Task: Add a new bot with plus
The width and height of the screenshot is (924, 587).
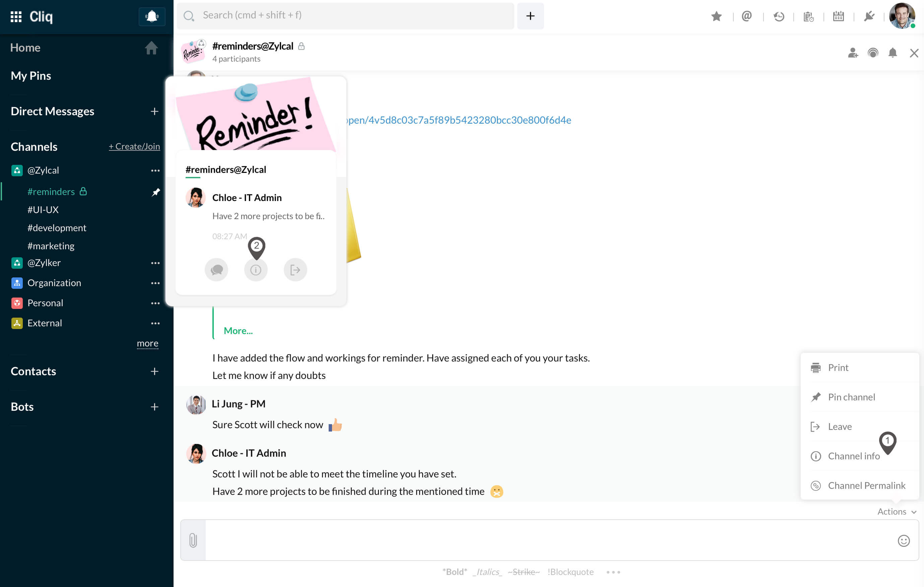Action: point(155,407)
